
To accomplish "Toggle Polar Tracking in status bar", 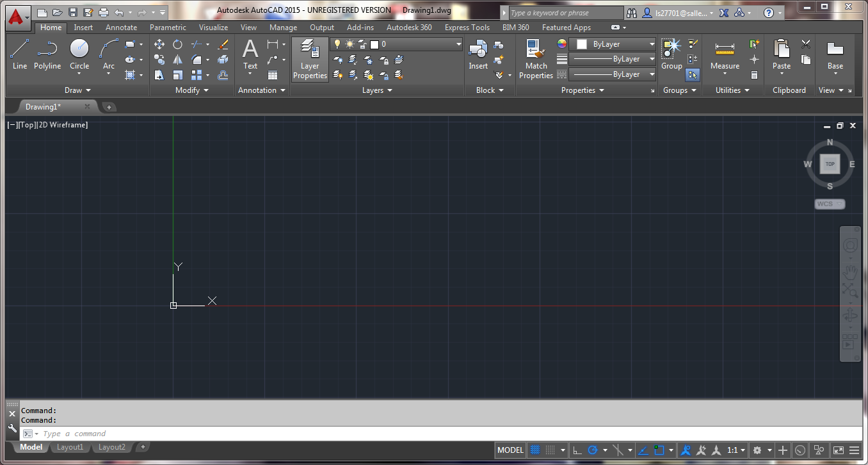I will coord(593,450).
